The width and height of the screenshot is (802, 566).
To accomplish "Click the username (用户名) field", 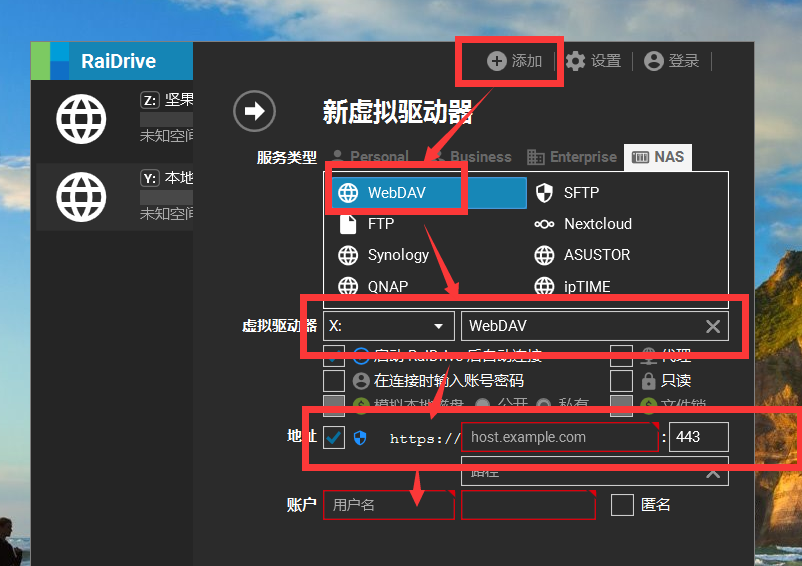I will click(389, 505).
